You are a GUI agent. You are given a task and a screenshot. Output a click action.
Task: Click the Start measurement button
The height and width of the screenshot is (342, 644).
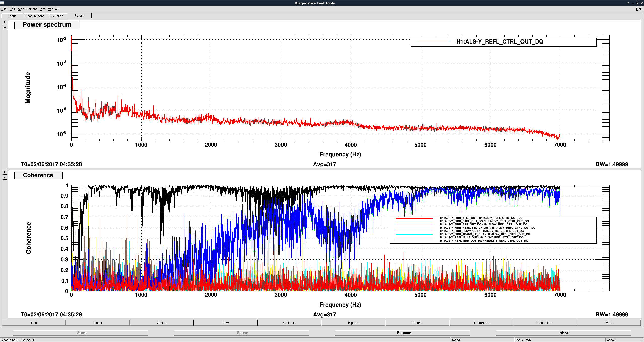click(x=80, y=333)
